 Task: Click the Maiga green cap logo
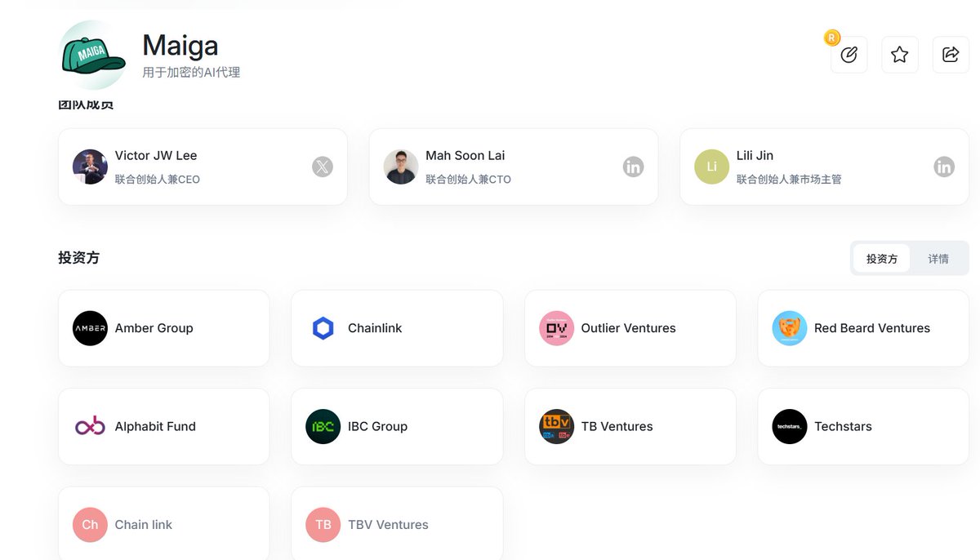tap(92, 55)
